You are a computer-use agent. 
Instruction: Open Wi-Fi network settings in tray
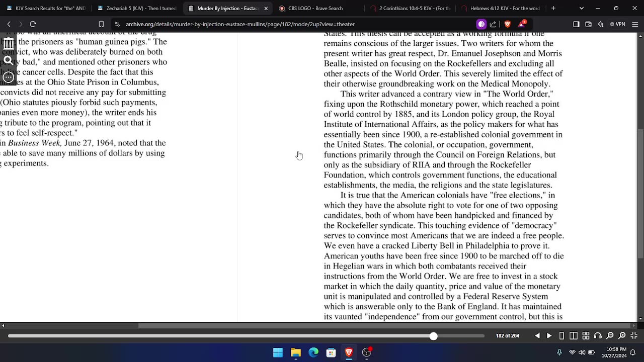coord(572,352)
